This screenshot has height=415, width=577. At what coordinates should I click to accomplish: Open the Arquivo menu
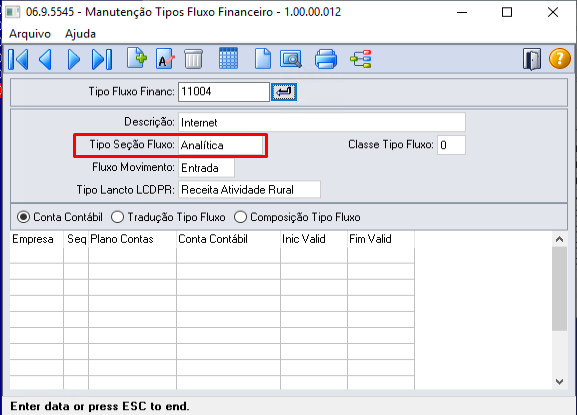tap(30, 34)
